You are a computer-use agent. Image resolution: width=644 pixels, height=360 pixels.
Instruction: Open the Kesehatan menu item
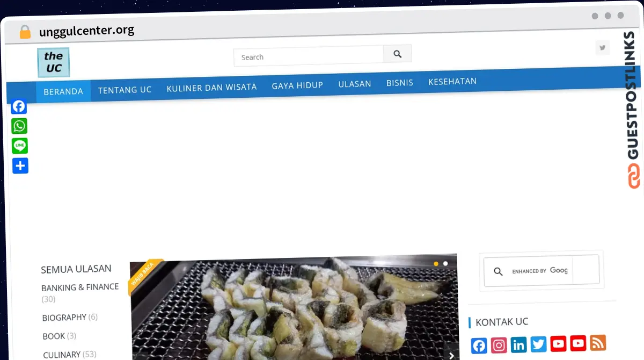pos(452,82)
